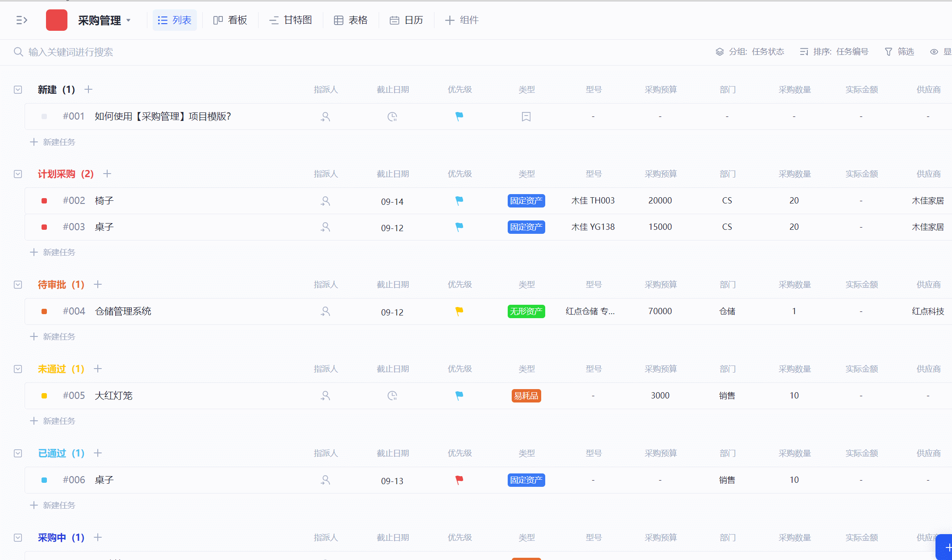
Task: Click the keyword search input field
Action: point(179,52)
